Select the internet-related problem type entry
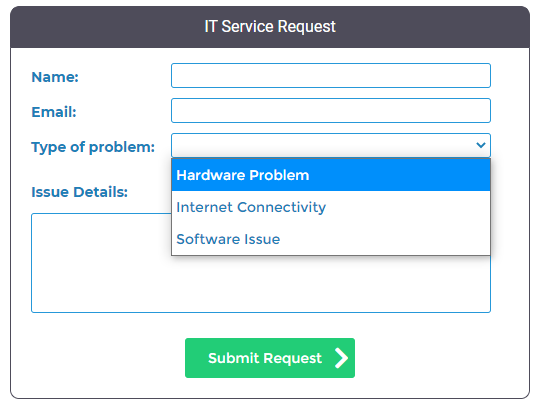Viewport: 539px width, 414px height. coord(331,207)
